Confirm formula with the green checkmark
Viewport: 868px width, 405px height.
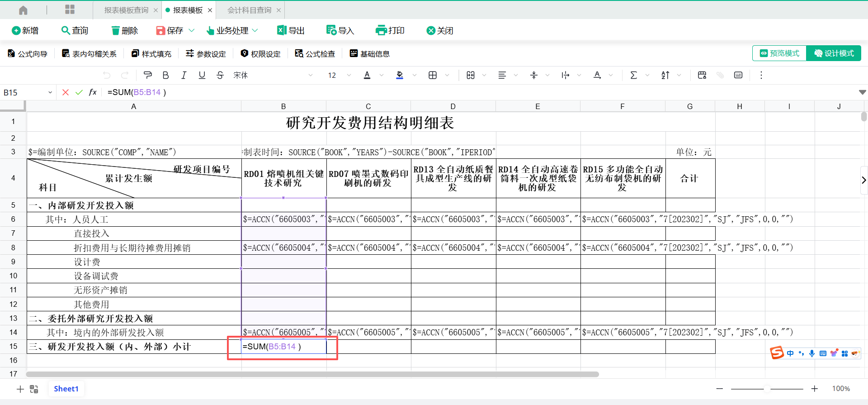click(79, 92)
